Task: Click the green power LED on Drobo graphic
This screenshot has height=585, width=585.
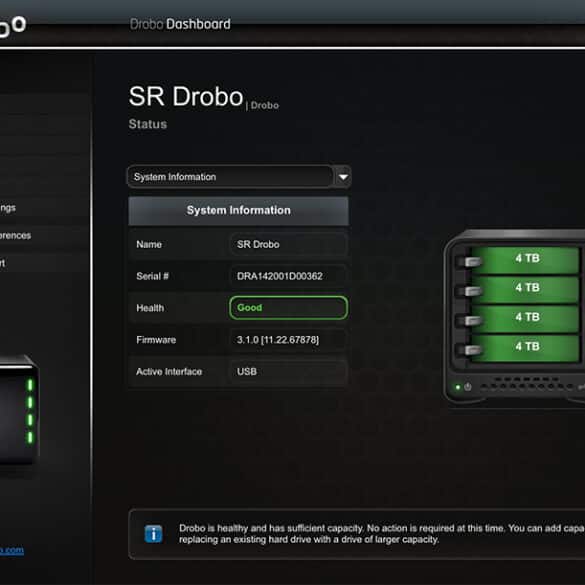Action: pos(458,387)
